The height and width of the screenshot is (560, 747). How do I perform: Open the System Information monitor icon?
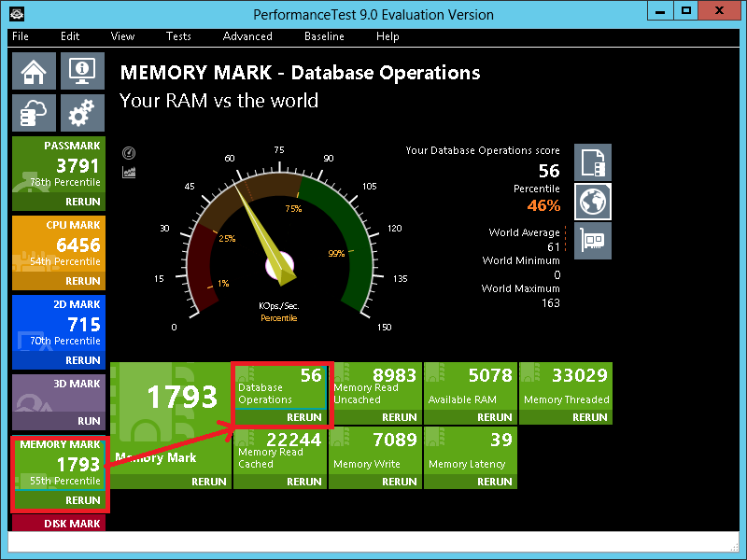coord(83,71)
